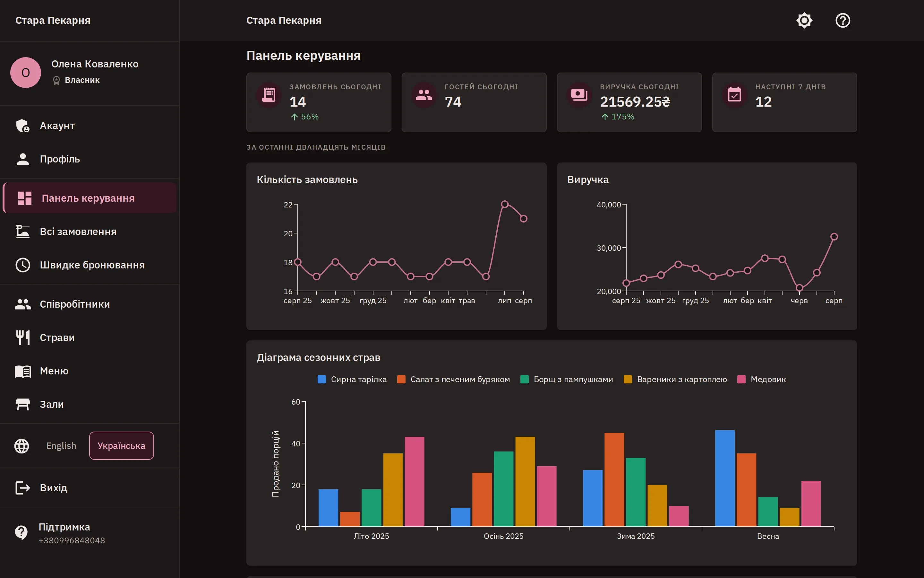Open the Меню section
Image resolution: width=924 pixels, height=578 pixels.
click(90, 371)
